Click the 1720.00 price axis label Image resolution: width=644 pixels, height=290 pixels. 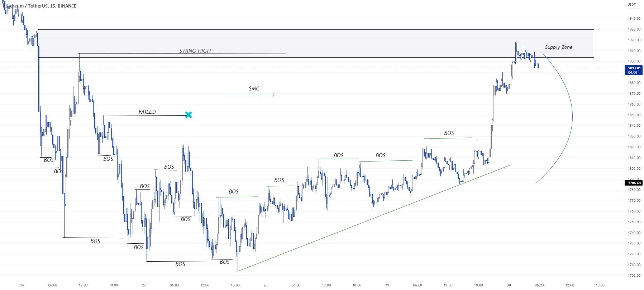[x=634, y=254]
